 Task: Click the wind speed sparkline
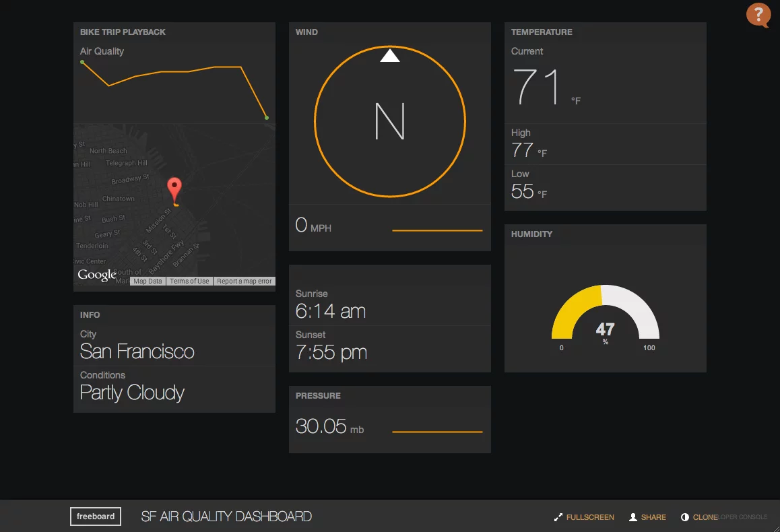(x=437, y=230)
